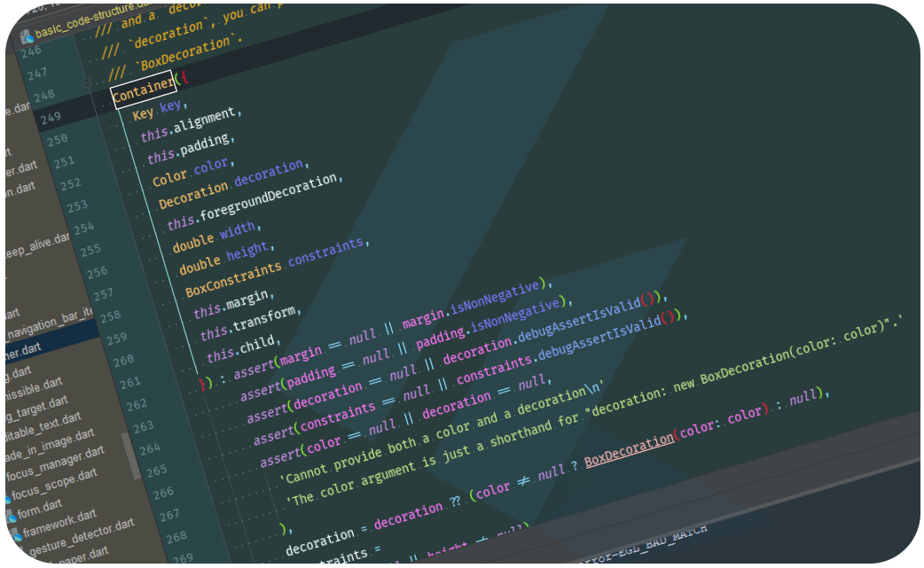Click 'constraints.debugAssertIsValid()' call
This screenshot has width=924, height=568.
point(567,346)
